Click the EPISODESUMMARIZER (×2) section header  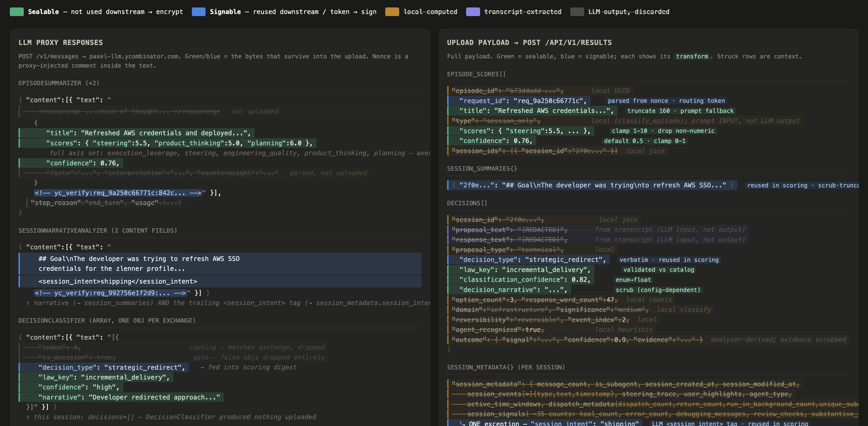click(x=59, y=83)
